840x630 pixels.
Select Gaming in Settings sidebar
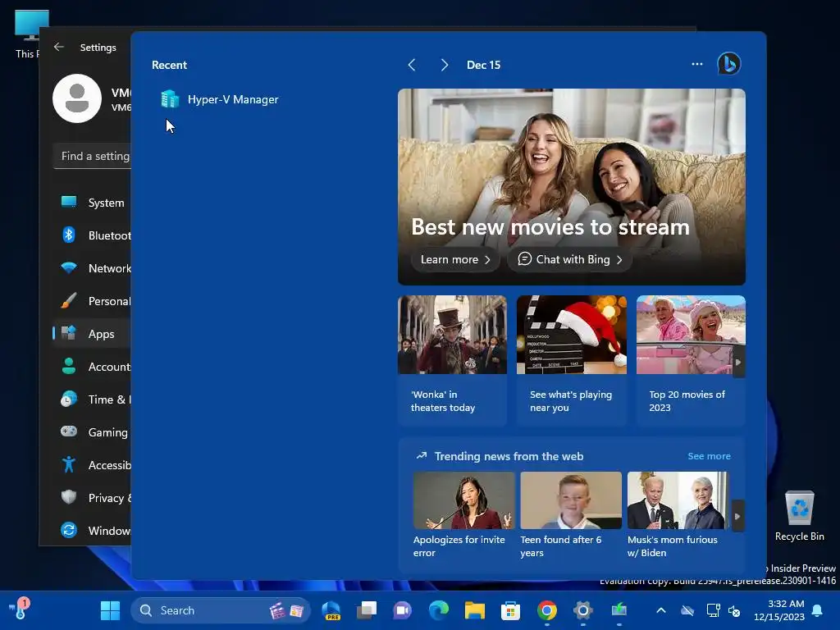click(92, 431)
